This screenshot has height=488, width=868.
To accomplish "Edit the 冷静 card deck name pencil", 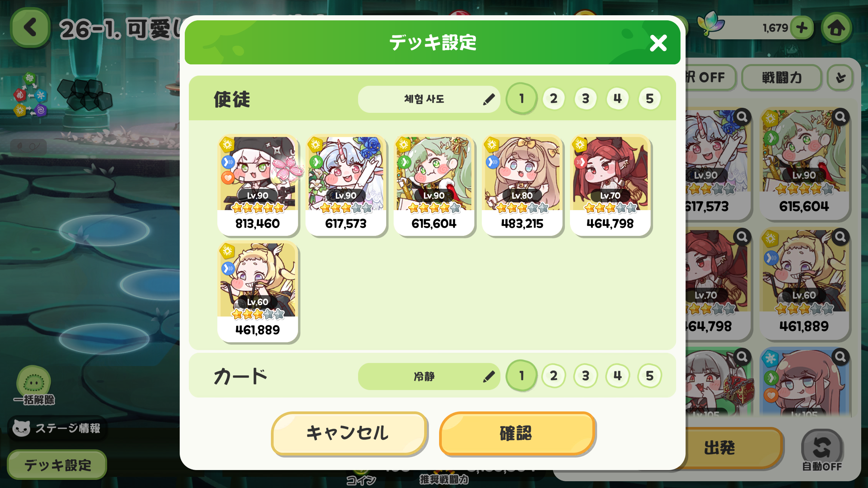I will click(x=489, y=377).
